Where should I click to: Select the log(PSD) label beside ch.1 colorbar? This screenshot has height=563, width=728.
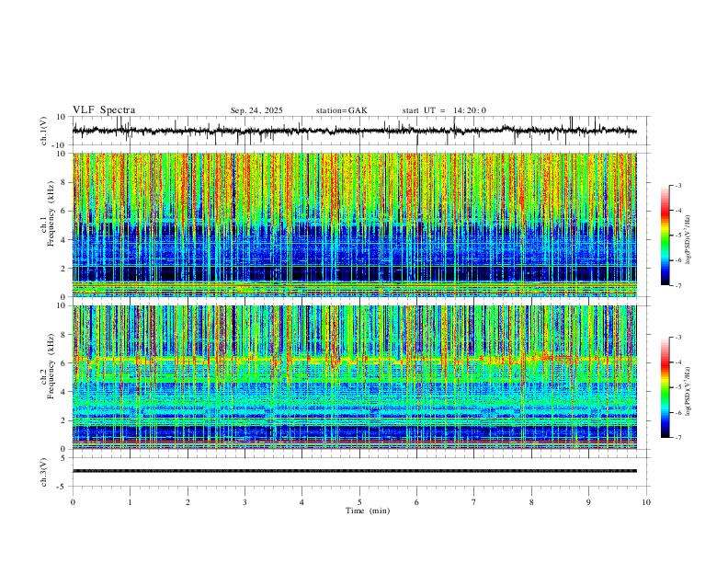coord(688,240)
